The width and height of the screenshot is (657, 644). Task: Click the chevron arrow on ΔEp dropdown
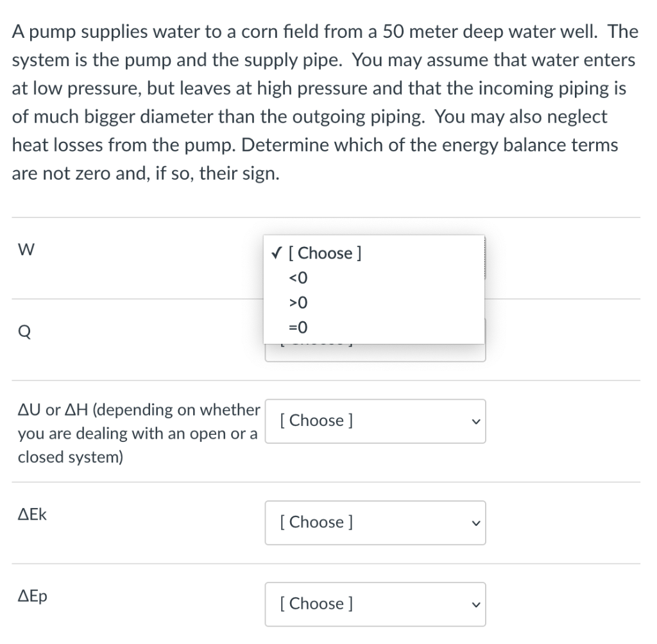474,604
